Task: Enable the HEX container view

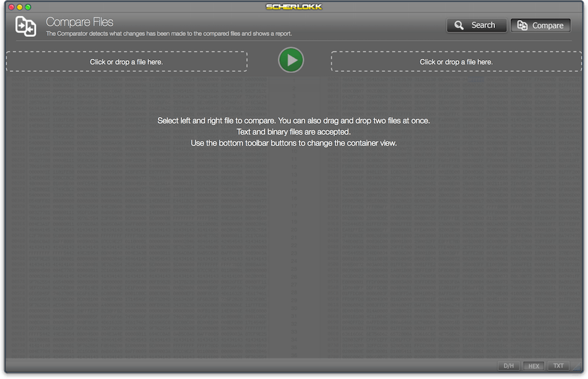Action: pyautogui.click(x=534, y=366)
